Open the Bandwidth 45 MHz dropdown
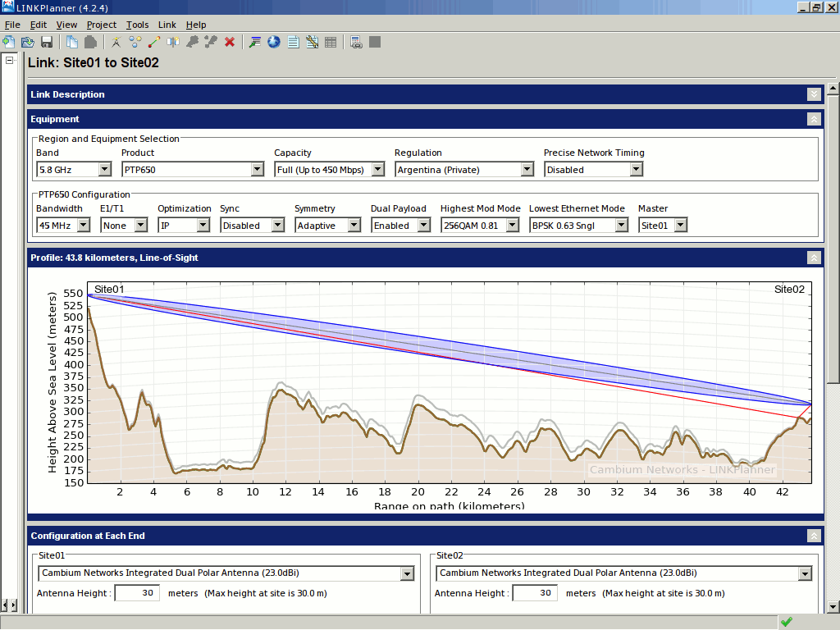This screenshot has width=840, height=630. (x=84, y=226)
